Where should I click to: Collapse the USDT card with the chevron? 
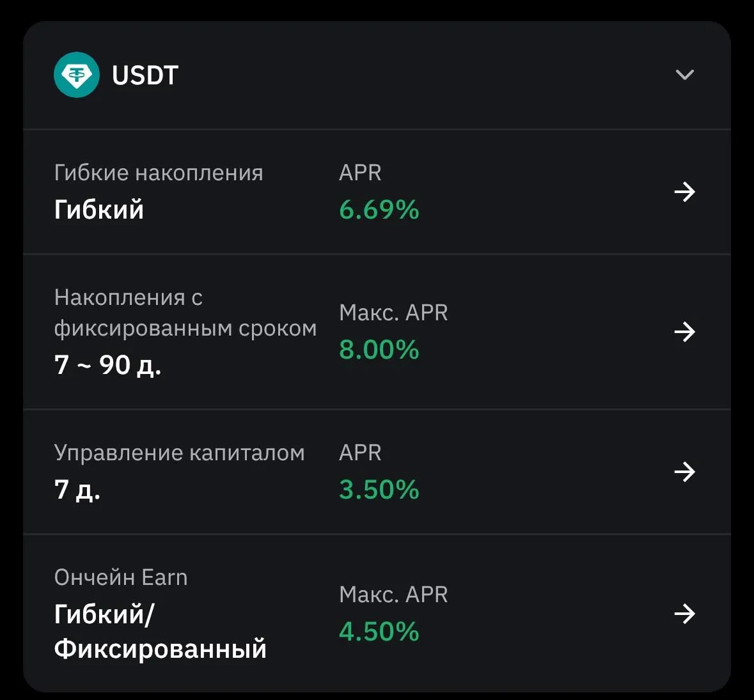coord(684,75)
